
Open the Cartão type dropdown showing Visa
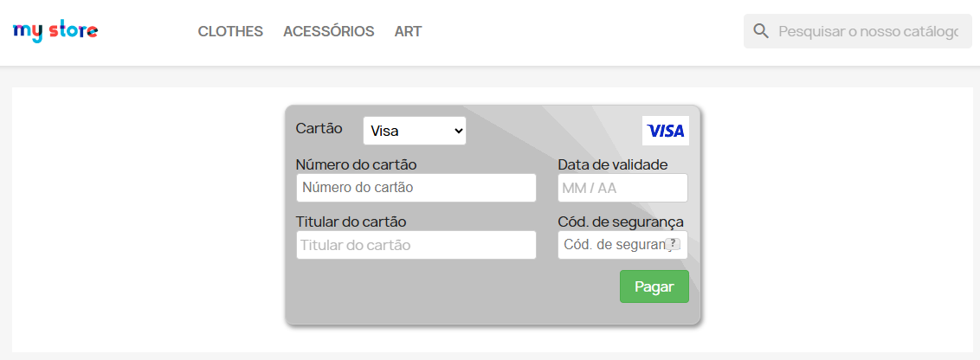pyautogui.click(x=414, y=131)
